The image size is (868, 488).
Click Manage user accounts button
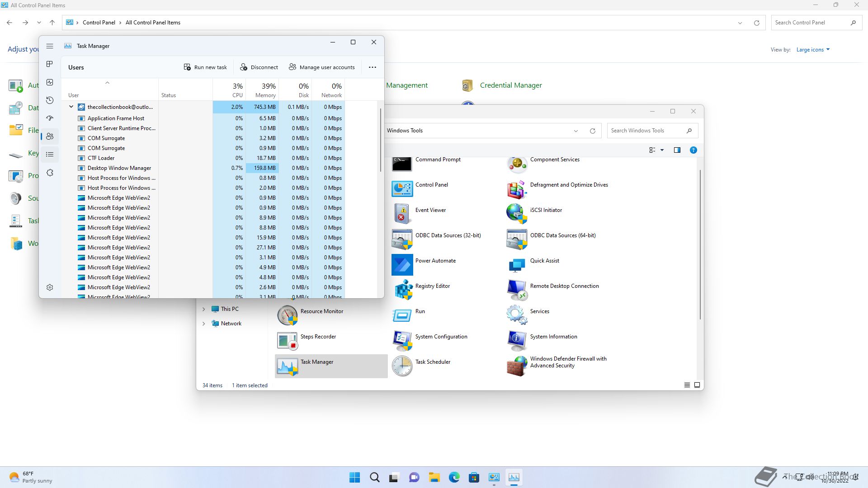322,67
